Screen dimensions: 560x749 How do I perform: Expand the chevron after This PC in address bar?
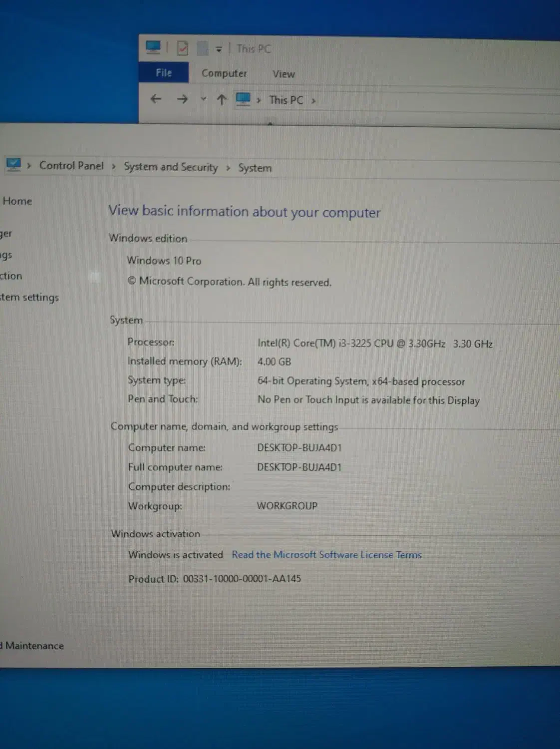click(313, 101)
